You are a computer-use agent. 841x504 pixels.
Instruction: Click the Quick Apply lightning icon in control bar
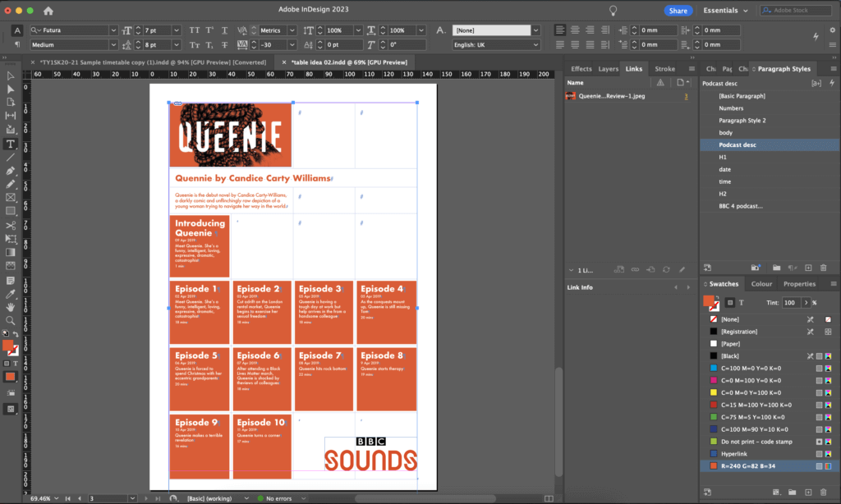[x=816, y=36]
